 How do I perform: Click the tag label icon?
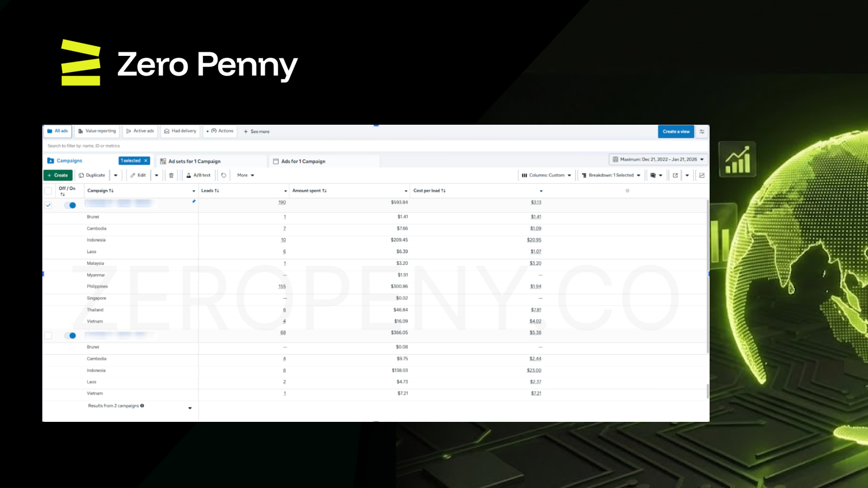[224, 175]
